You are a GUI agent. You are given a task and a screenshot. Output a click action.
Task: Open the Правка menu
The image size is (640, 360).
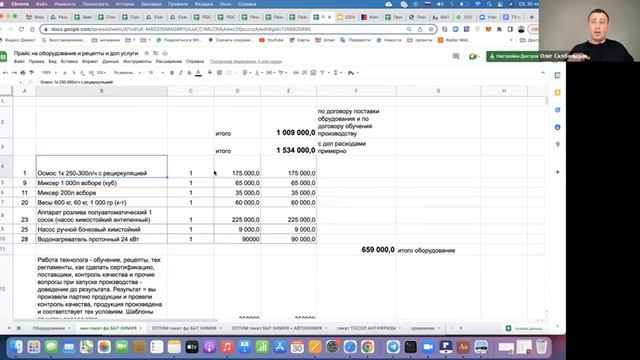pyautogui.click(x=36, y=61)
